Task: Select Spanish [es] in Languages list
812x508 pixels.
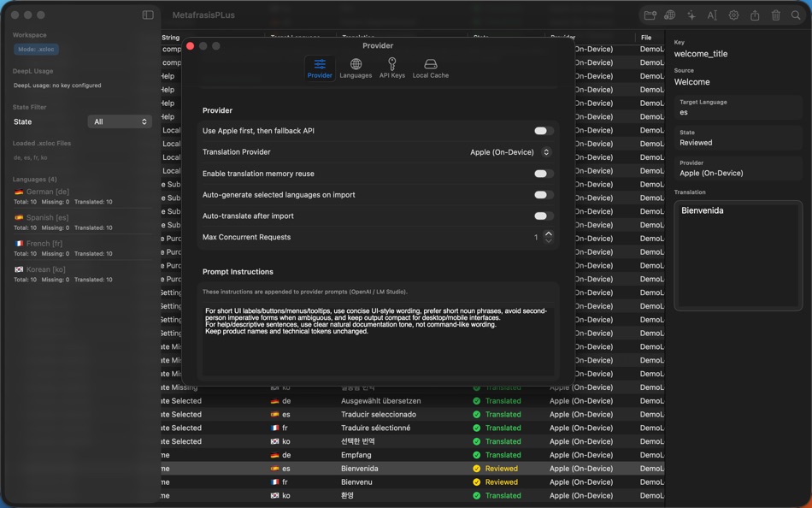Action: click(x=82, y=222)
